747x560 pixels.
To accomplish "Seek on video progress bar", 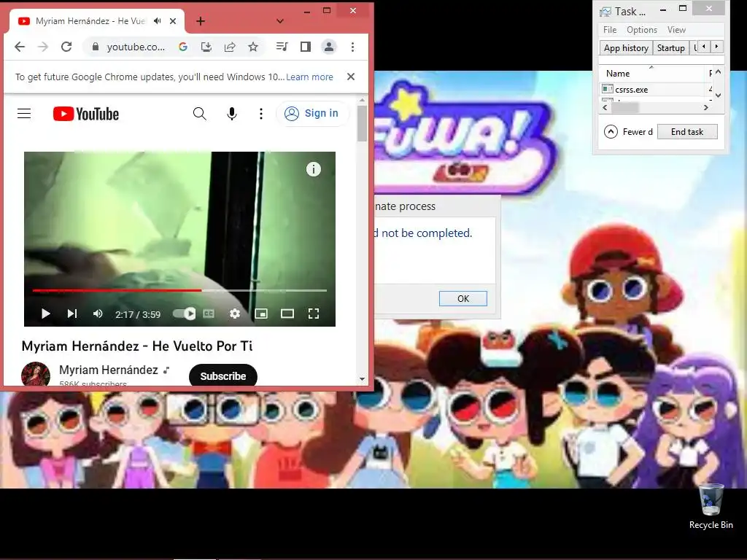I will pos(179,290).
